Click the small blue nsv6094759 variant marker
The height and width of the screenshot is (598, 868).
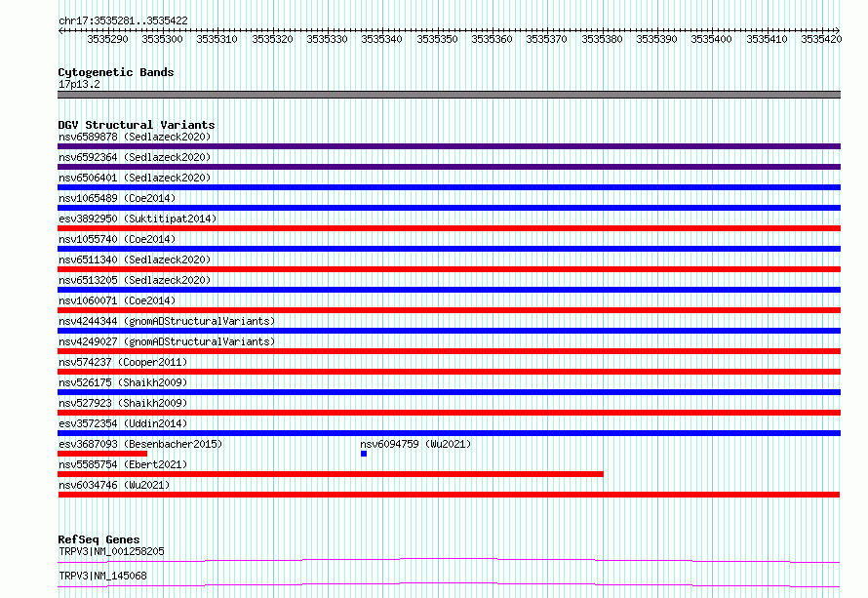pyautogui.click(x=364, y=454)
